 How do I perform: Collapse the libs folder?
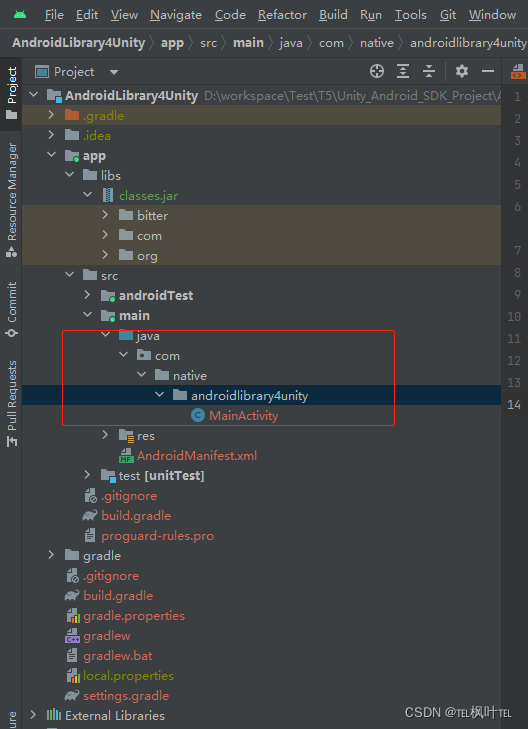69,175
